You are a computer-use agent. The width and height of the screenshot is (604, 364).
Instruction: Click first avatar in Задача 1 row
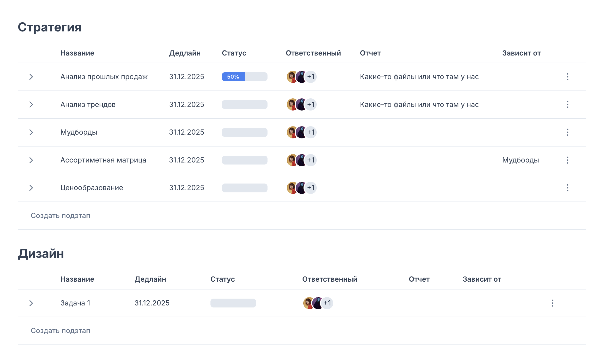tap(308, 303)
